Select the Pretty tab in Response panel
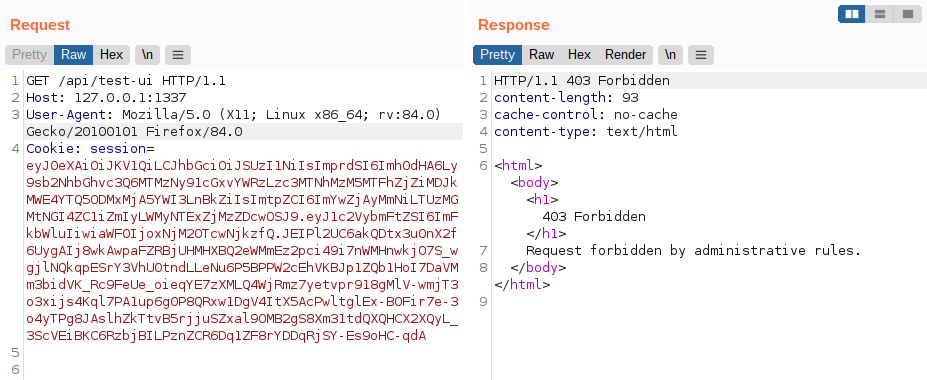 (x=497, y=55)
